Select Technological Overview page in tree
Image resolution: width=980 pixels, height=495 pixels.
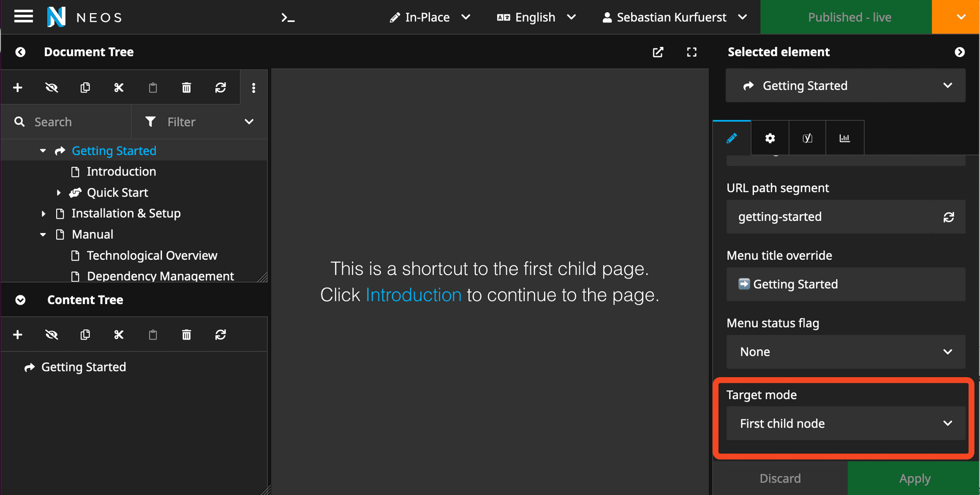152,256
